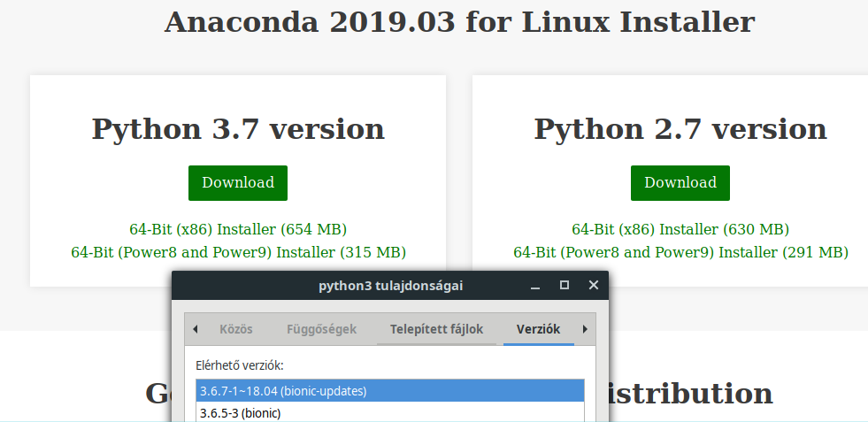
Task: Open 64-Bit (x86) Installer (654 MB) link
Action: click(x=238, y=229)
